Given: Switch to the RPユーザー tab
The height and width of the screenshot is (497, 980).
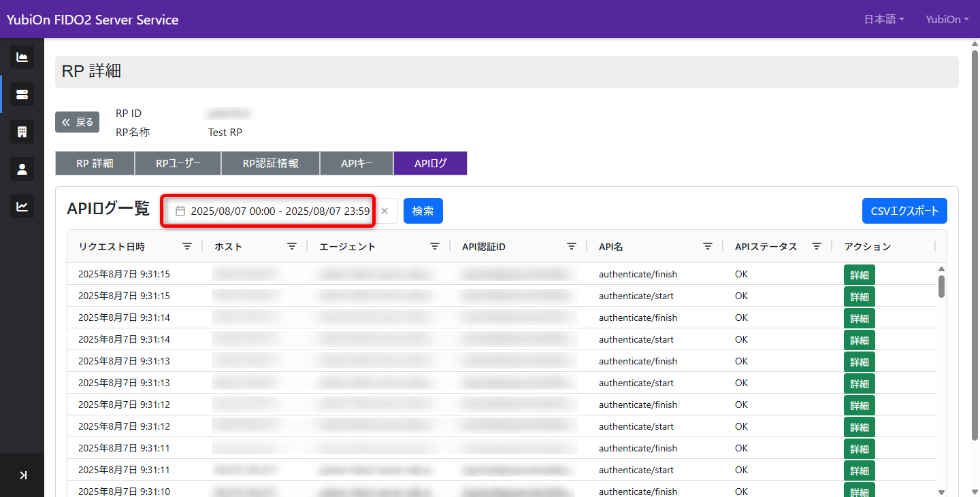Looking at the screenshot, I should [x=178, y=163].
